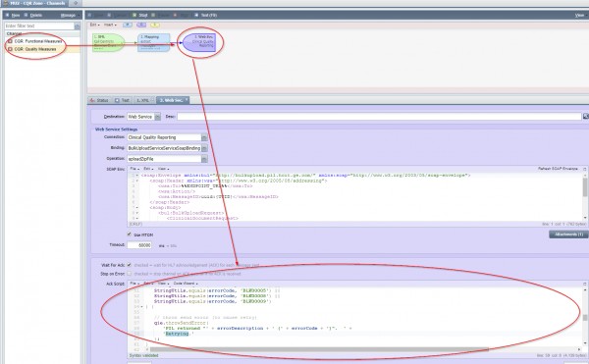Select the purple Web Svc destination node

coord(199,42)
